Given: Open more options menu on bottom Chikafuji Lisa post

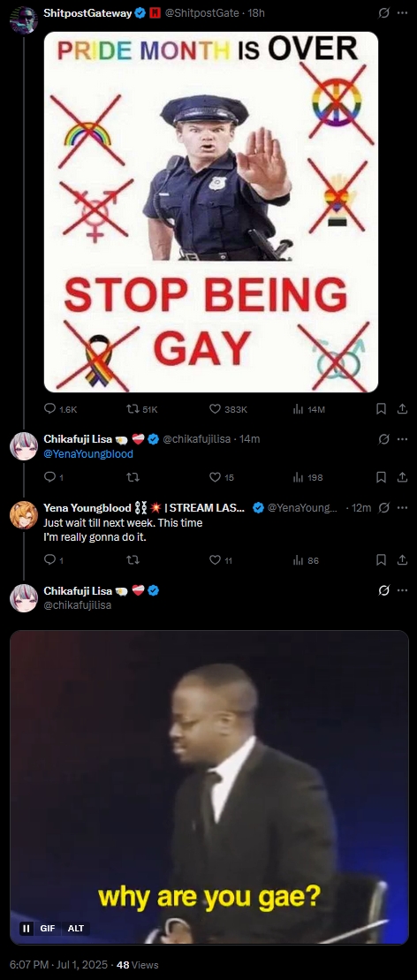Looking at the screenshot, I should [402, 590].
